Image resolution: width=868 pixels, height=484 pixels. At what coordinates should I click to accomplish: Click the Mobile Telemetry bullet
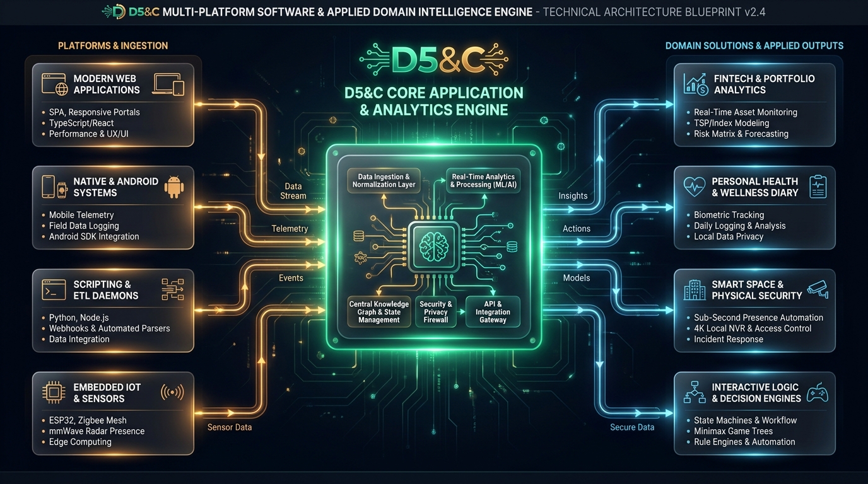81,215
